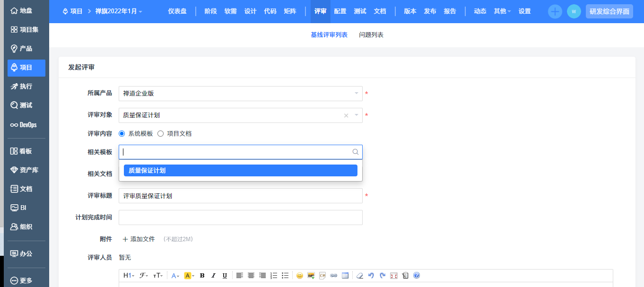Open the 基线评审列表 sub-tab

point(329,35)
